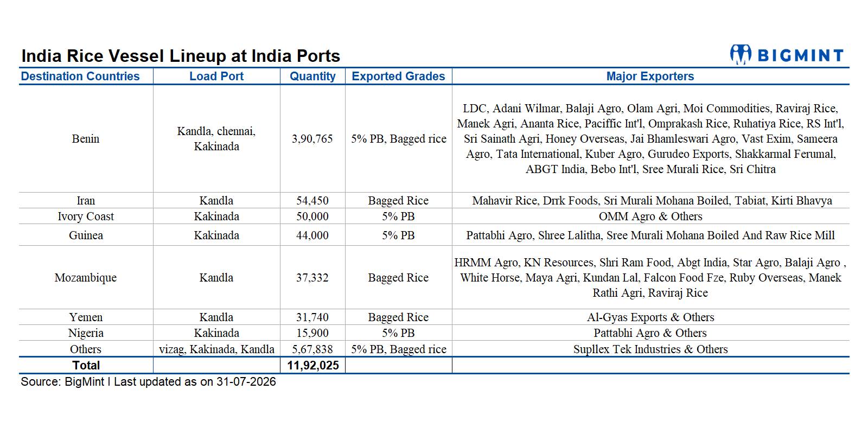Click the 'Source: BigMint | Last updated' footer line
The height and width of the screenshot is (434, 868).
click(x=148, y=382)
